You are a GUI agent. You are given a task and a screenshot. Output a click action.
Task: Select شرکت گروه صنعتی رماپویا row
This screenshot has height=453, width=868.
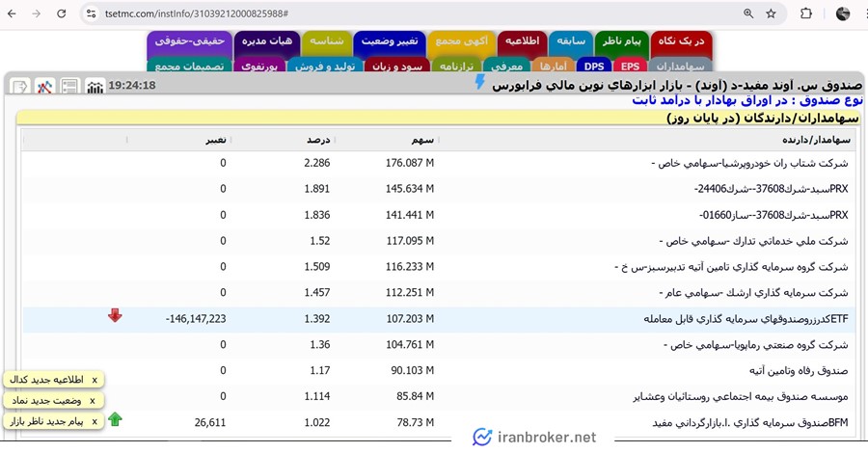coord(439,345)
